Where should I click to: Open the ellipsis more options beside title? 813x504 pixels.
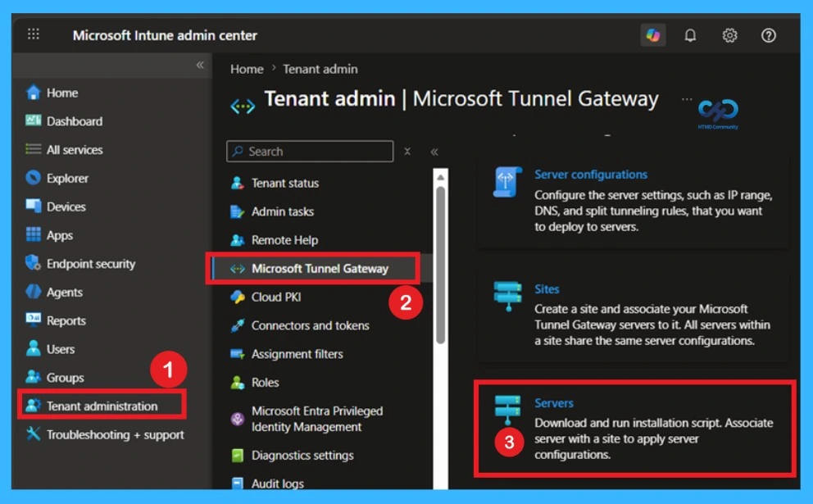687,98
